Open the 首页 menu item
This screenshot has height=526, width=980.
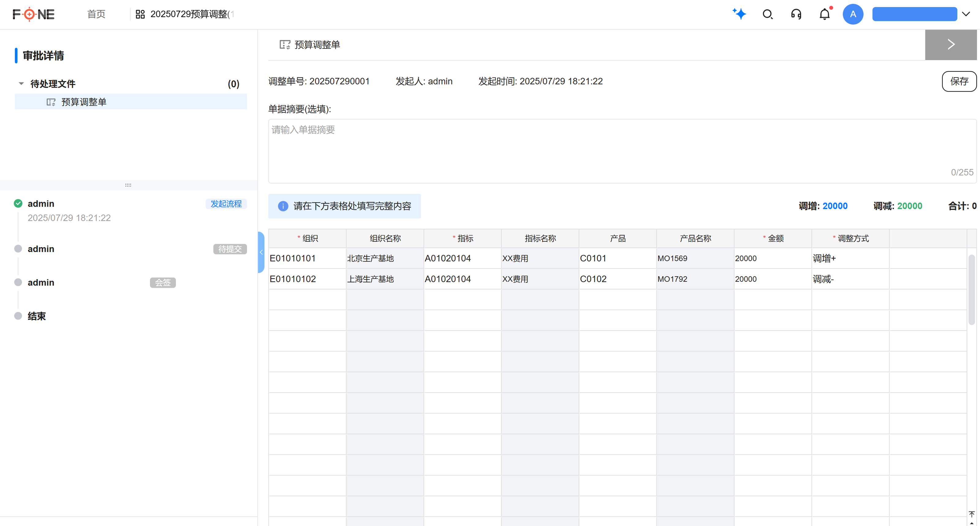coord(96,14)
